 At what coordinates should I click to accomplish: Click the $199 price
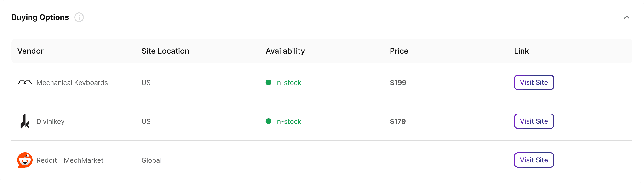398,83
